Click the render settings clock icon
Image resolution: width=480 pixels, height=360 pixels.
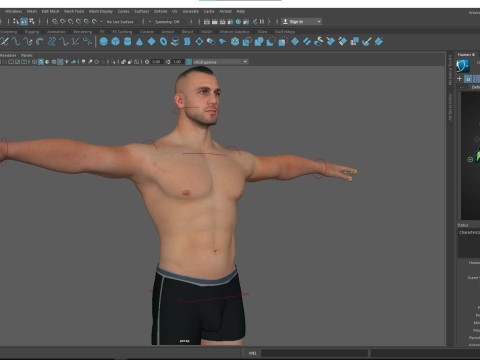pyautogui.click(x=238, y=22)
